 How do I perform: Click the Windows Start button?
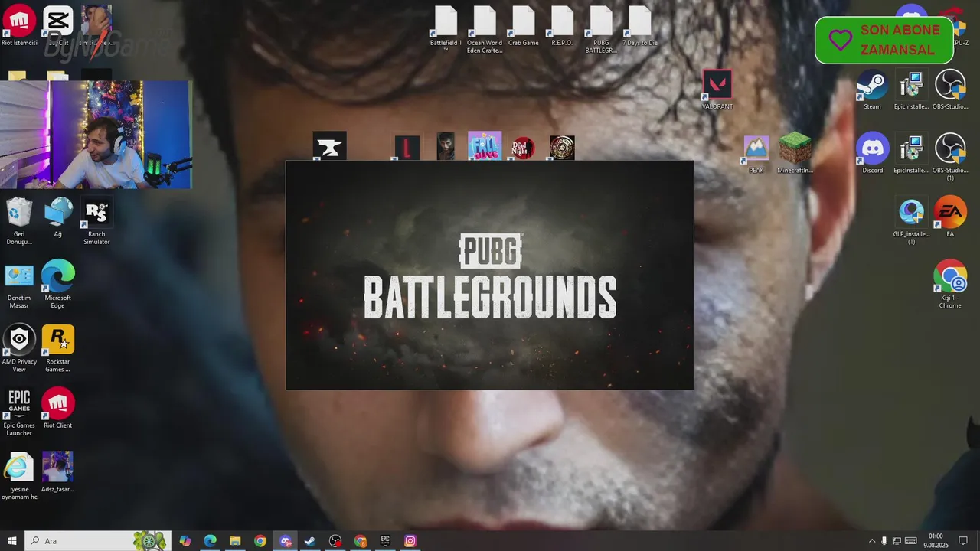click(x=12, y=541)
